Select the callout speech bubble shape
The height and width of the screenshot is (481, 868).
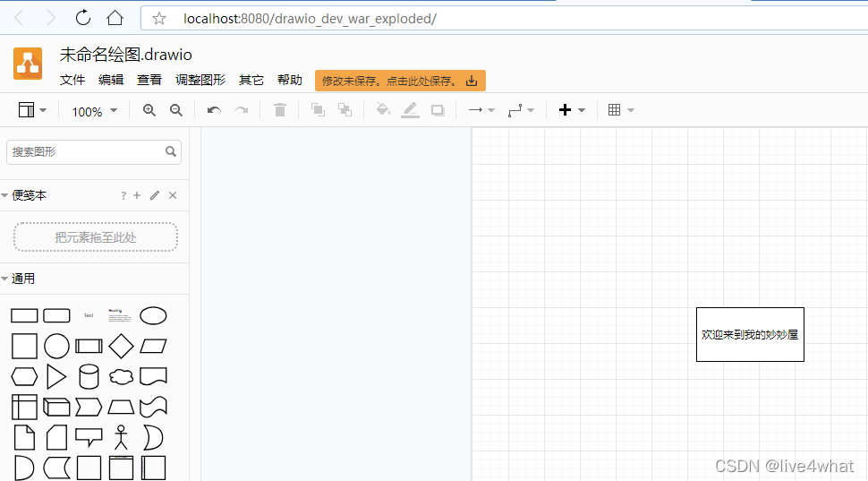(x=89, y=437)
